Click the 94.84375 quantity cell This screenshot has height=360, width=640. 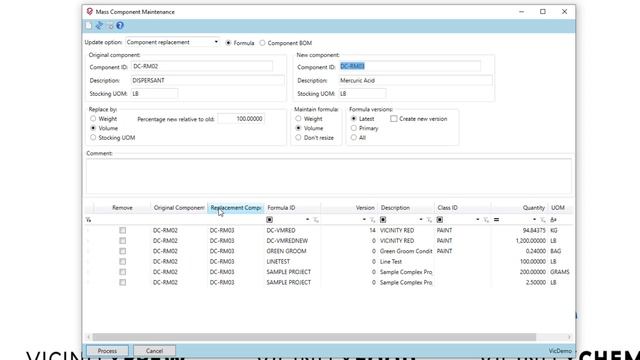pyautogui.click(x=519, y=230)
